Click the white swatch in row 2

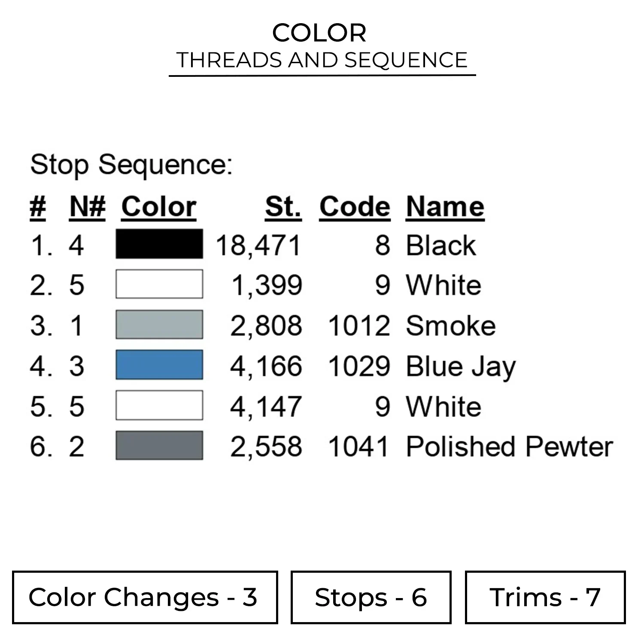click(x=159, y=284)
